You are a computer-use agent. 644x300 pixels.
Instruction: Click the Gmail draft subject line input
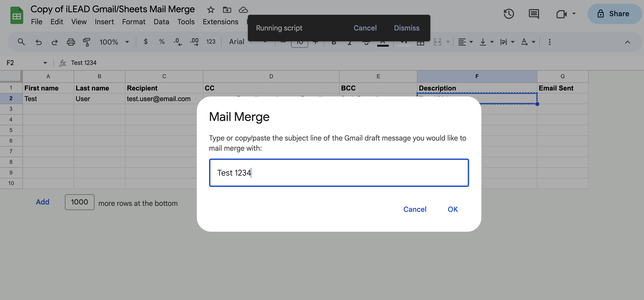click(x=339, y=173)
